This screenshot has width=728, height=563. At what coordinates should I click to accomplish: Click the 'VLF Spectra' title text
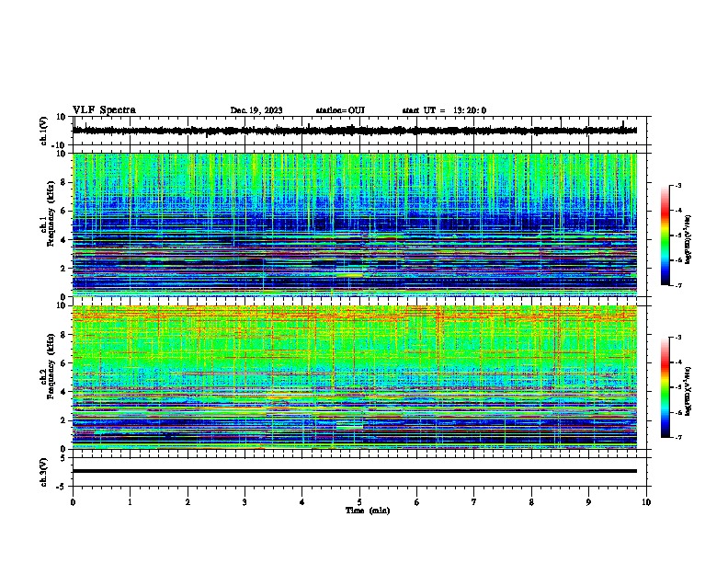(104, 110)
